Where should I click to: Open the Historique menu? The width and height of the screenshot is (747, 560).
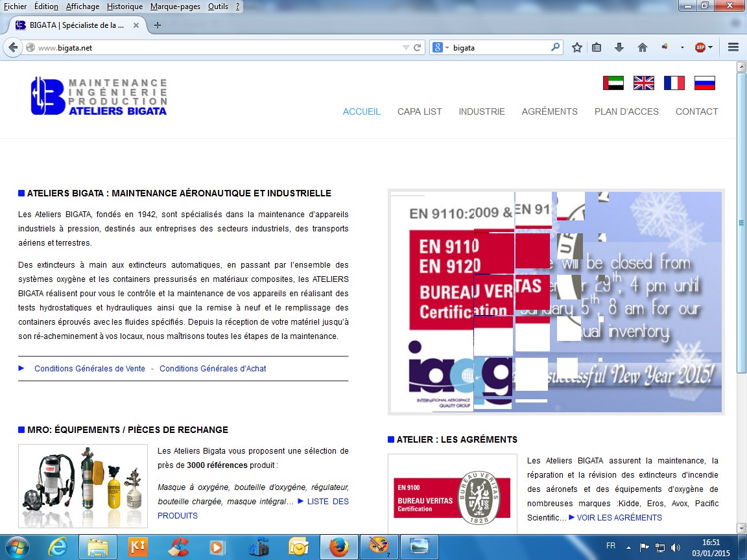click(124, 6)
